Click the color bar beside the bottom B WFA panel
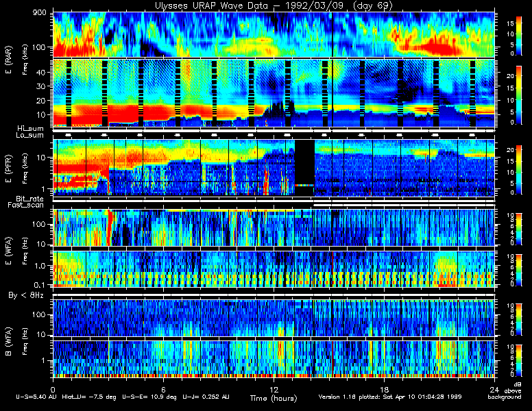 tap(519, 360)
